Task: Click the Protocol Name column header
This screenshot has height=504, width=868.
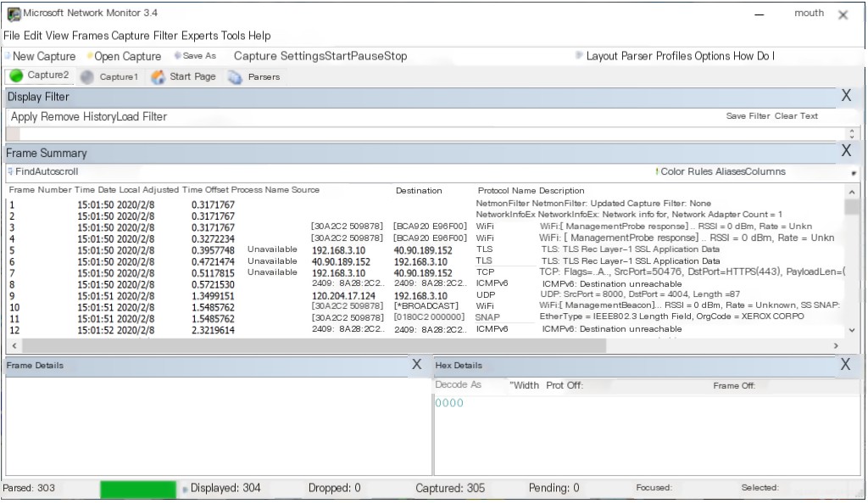Action: tap(507, 191)
